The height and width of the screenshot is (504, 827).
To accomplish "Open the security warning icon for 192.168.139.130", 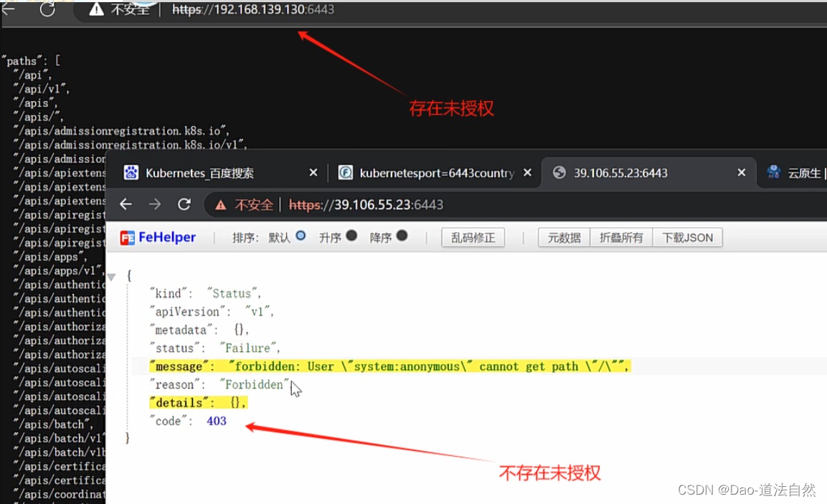I will pos(97,9).
